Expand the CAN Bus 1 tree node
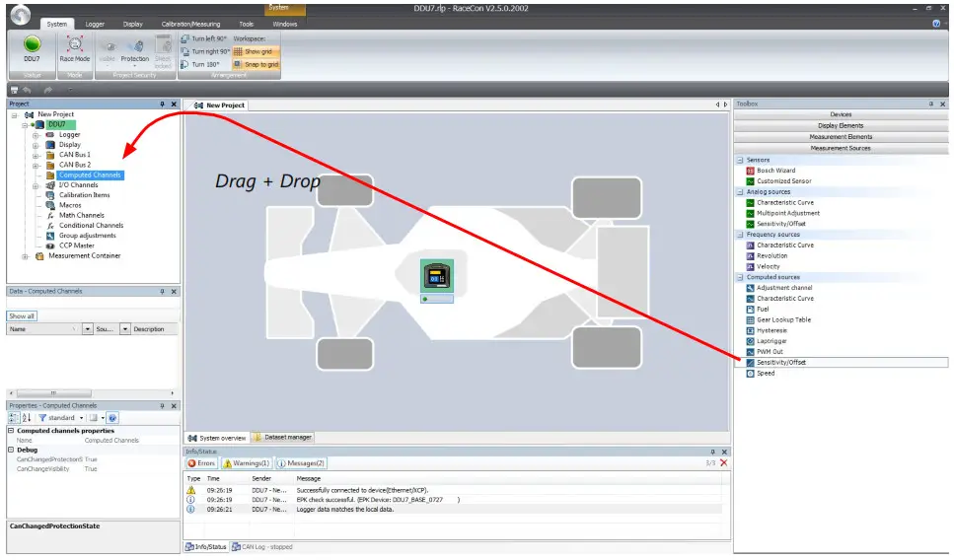 pyautogui.click(x=36, y=155)
